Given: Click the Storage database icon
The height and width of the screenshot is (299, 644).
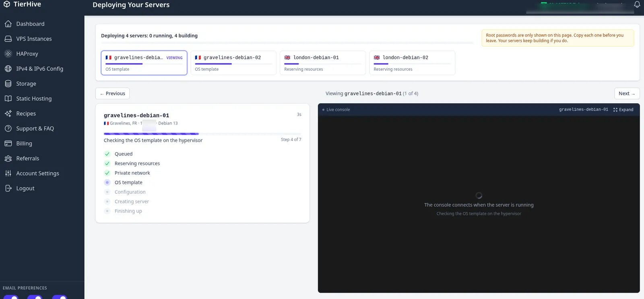Looking at the screenshot, I should click(8, 84).
